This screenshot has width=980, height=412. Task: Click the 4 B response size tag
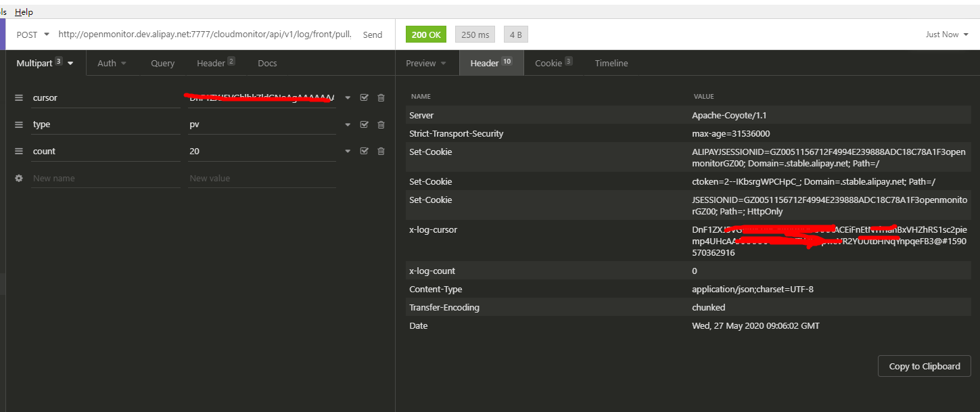[x=516, y=35]
